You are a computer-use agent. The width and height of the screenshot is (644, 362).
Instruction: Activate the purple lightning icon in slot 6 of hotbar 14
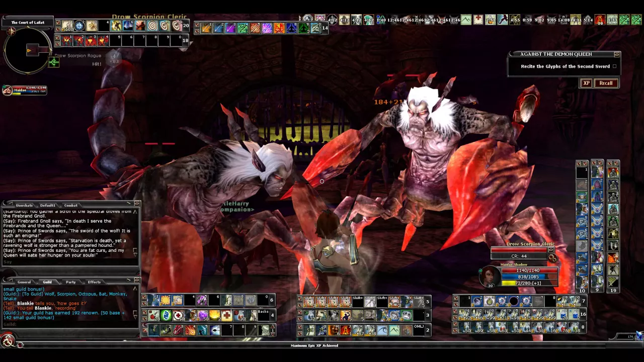pyautogui.click(x=267, y=28)
